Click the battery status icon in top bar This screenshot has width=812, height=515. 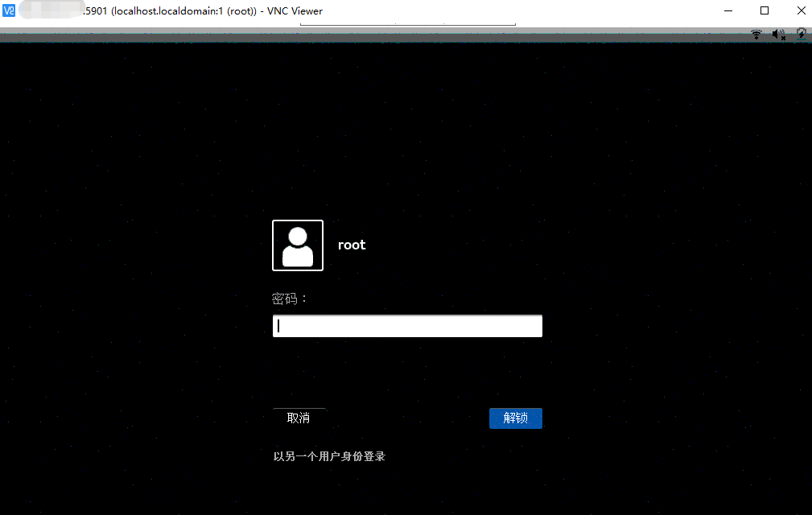[800, 35]
